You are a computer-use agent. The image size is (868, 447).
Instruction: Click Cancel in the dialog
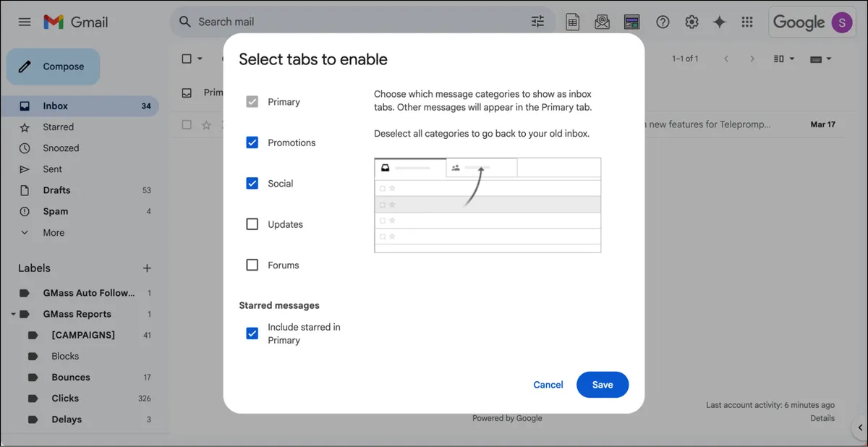(548, 385)
